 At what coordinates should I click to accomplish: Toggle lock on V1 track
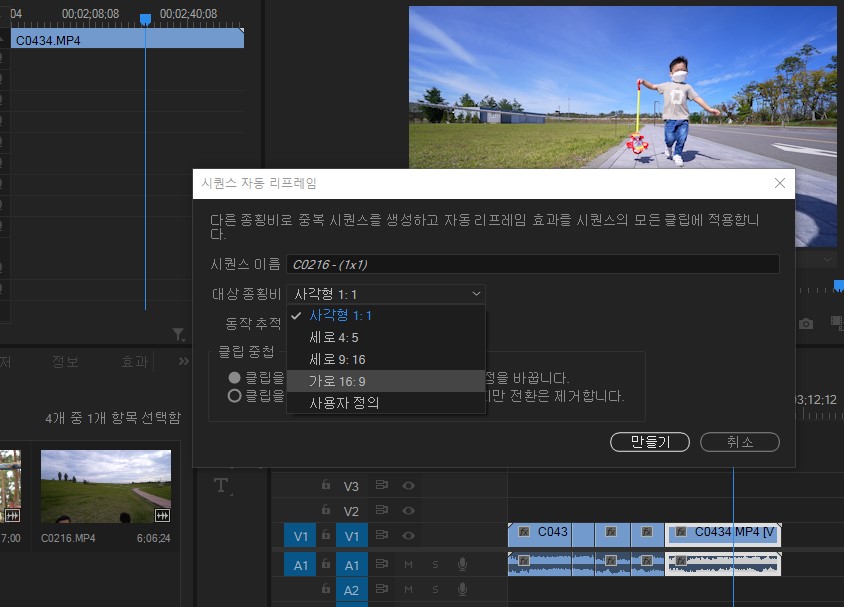tap(326, 535)
